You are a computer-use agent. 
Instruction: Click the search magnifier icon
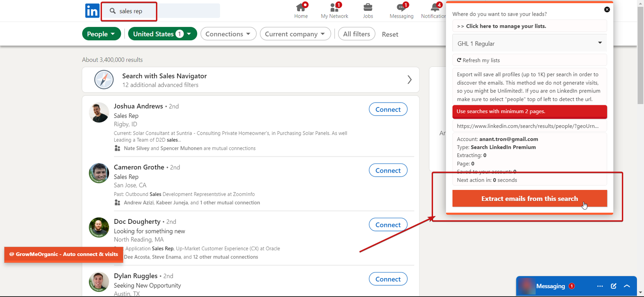(113, 11)
